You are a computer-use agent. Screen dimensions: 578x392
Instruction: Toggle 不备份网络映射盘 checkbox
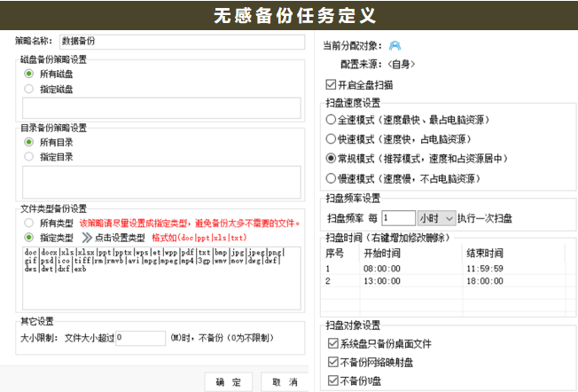332,362
